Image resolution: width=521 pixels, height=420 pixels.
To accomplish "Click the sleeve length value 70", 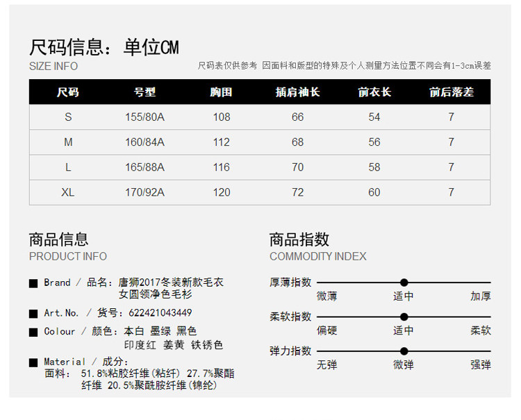I will coord(298,167).
